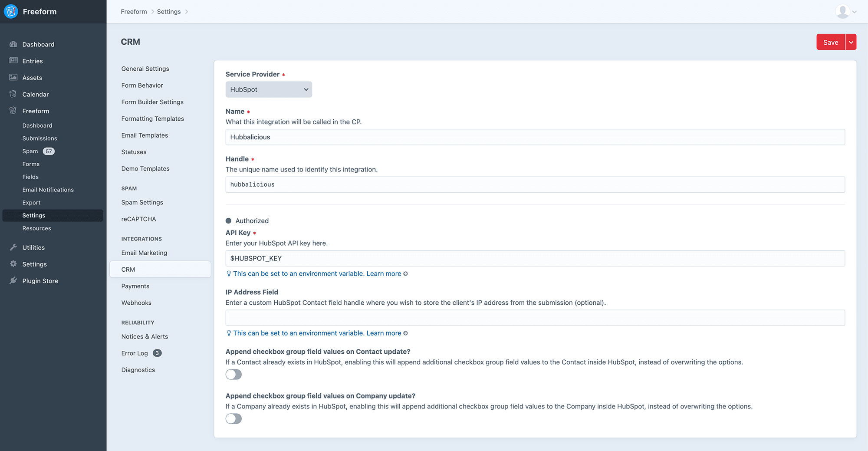868x451 pixels.
Task: Enable append checkbox values on Company update
Action: [x=233, y=418]
